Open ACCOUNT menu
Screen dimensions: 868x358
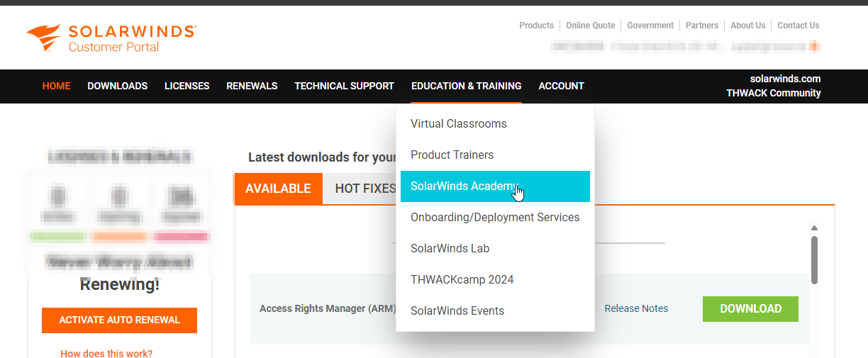point(561,86)
